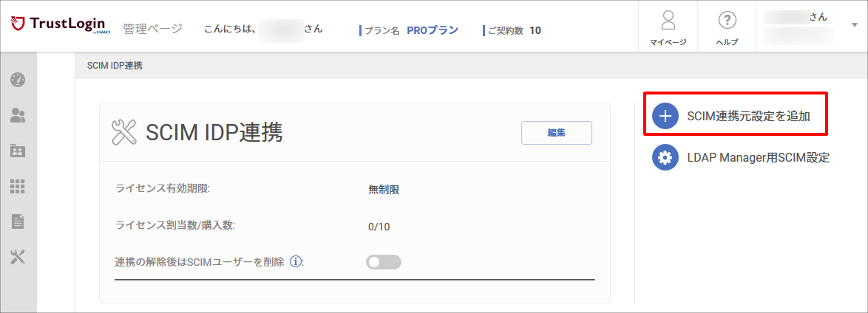Open the apps grid icon in sidebar

[18, 186]
